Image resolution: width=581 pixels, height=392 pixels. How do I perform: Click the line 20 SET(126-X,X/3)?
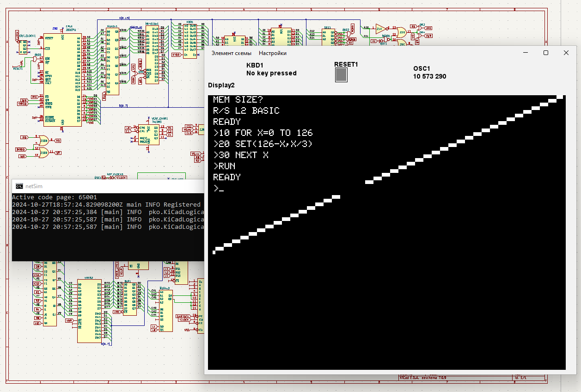pyautogui.click(x=263, y=144)
